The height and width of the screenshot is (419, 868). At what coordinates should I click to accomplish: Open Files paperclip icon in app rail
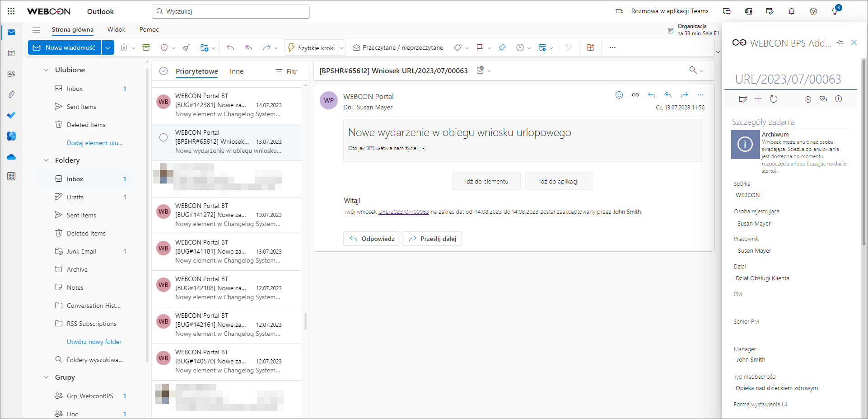[11, 94]
